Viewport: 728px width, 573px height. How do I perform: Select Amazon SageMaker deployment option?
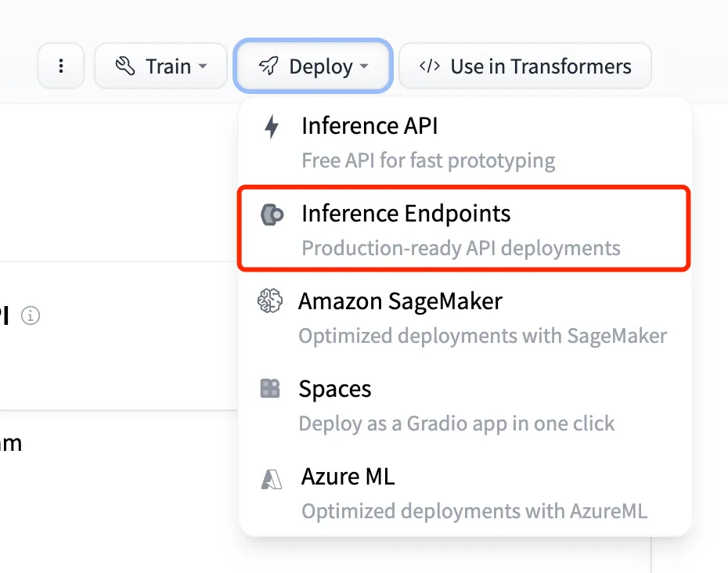click(465, 318)
